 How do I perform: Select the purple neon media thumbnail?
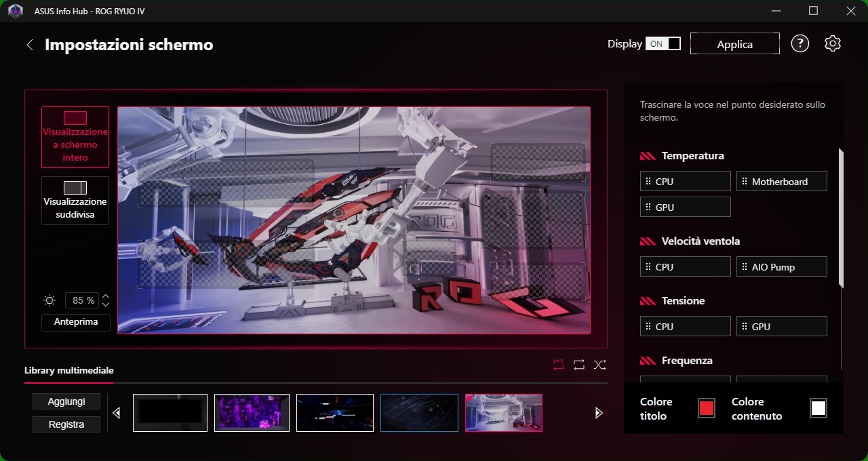click(252, 413)
